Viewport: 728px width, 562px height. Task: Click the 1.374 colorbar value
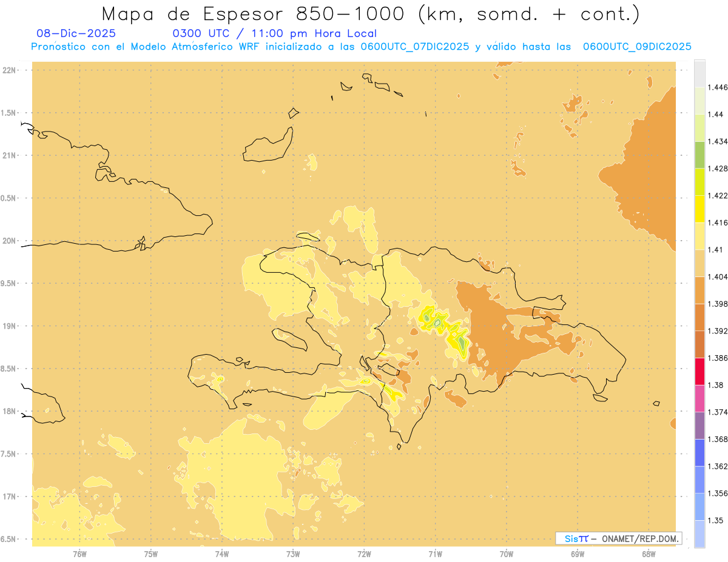click(718, 412)
